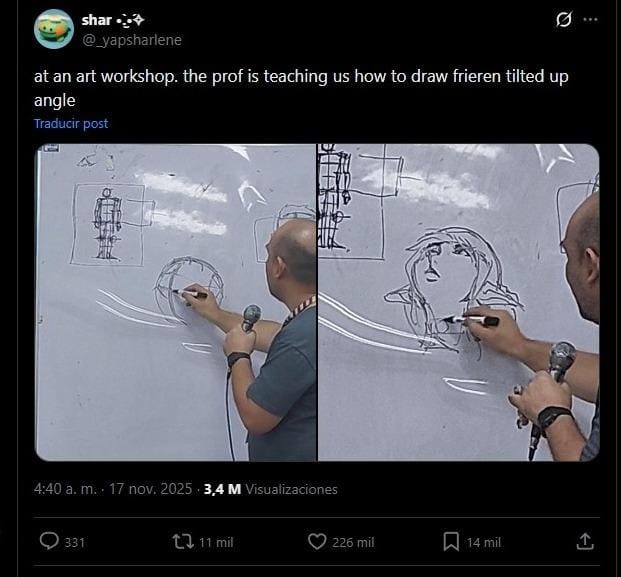Click the 331 replies count
The width and height of the screenshot is (621, 577).
(74, 542)
